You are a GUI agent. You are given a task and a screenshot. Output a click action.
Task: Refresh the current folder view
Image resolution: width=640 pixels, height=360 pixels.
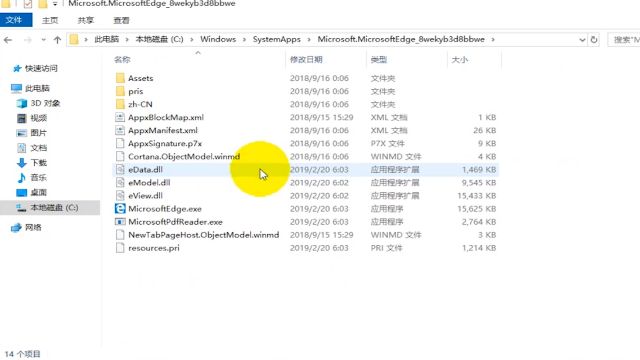tap(594, 40)
